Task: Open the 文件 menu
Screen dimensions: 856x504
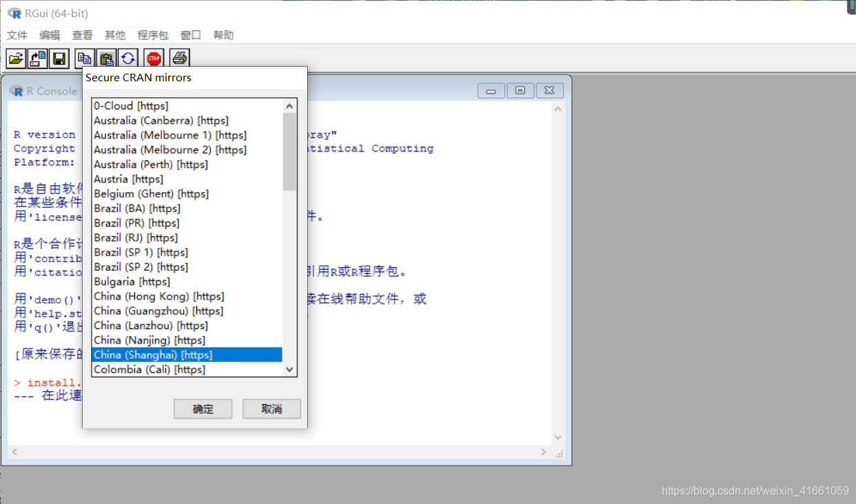Action: (17, 35)
